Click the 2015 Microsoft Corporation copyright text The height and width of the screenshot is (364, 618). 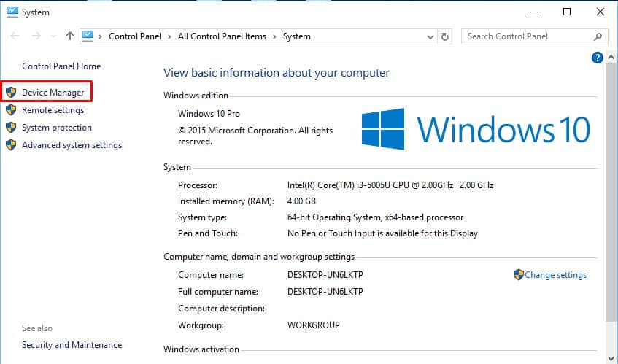click(255, 136)
